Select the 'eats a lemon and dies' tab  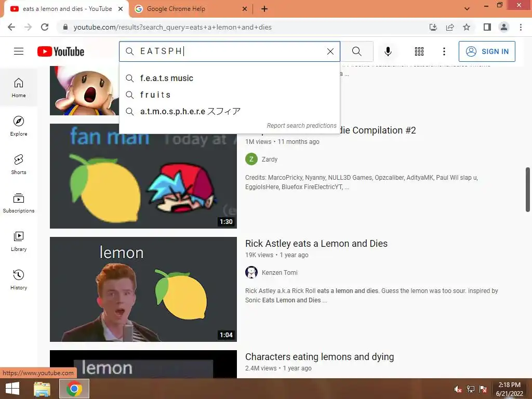tap(66, 9)
